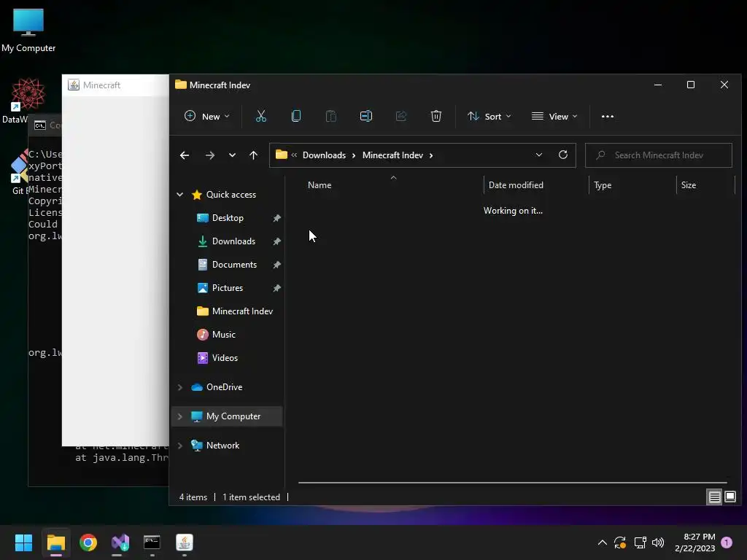Select Videos in the sidebar
The image size is (747, 560).
[225, 357]
